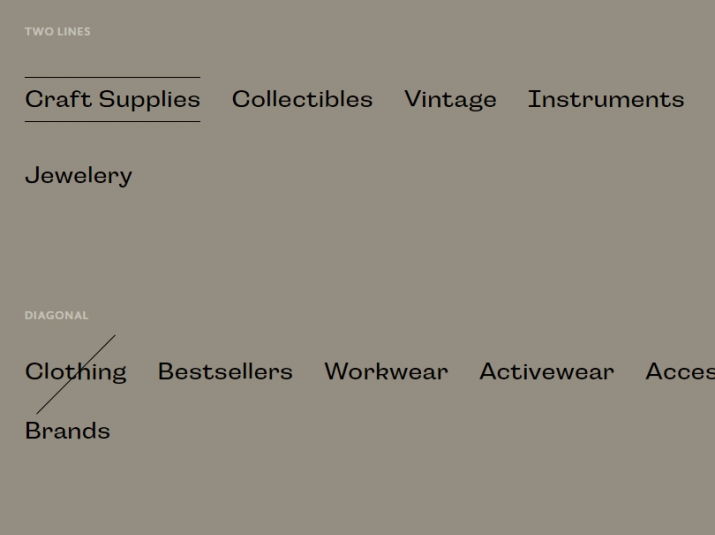Screen dimensions: 715x535
Task: Click the TWO LINES section label
Action: click(x=57, y=31)
